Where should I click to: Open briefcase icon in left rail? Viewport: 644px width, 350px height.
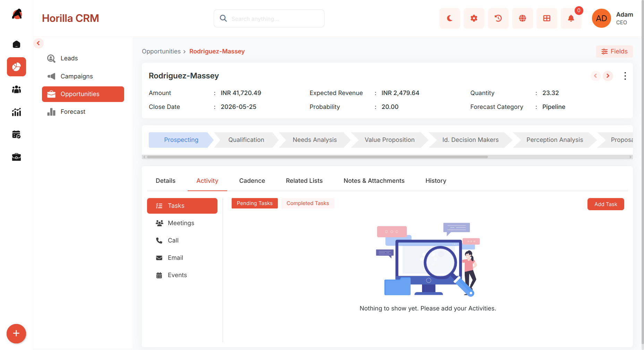pos(16,157)
